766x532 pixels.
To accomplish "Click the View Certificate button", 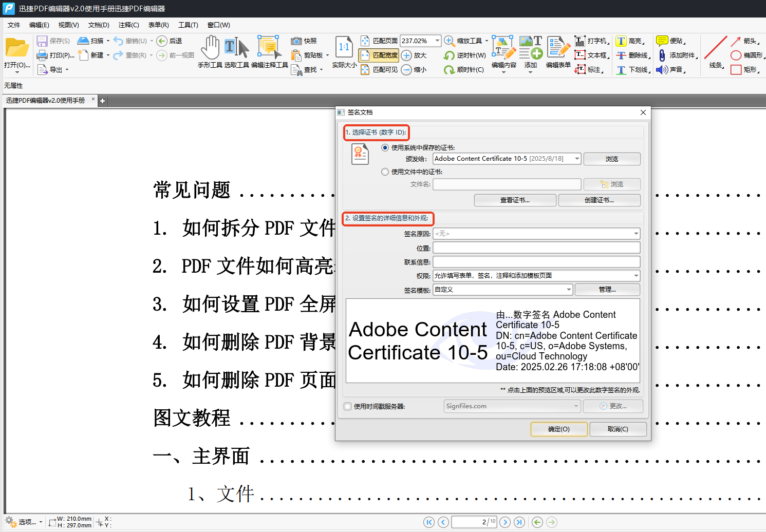I will (515, 200).
